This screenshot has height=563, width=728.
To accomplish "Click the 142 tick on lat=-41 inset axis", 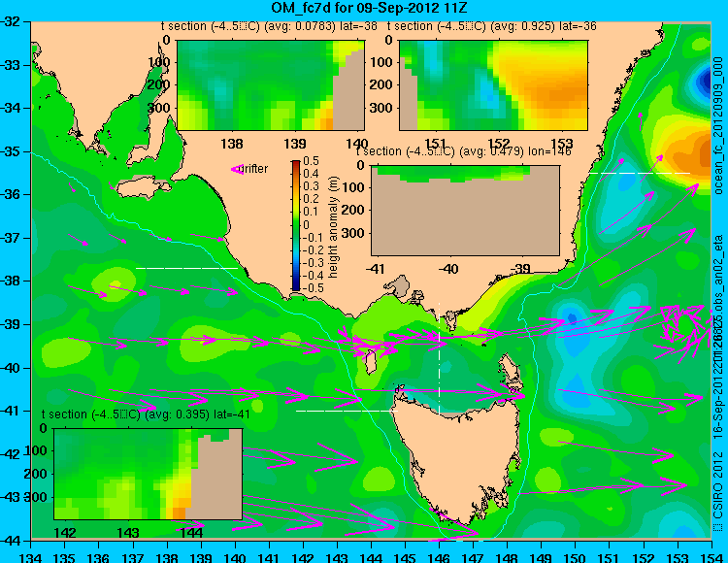I will click(x=65, y=532).
